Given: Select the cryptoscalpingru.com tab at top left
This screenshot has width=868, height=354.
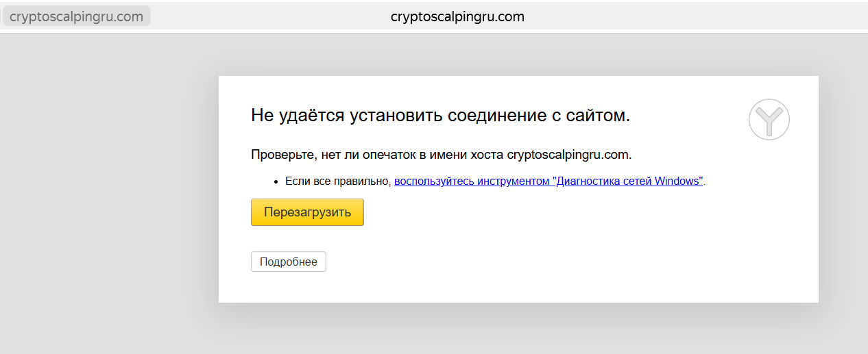Looking at the screenshot, I should [x=76, y=16].
